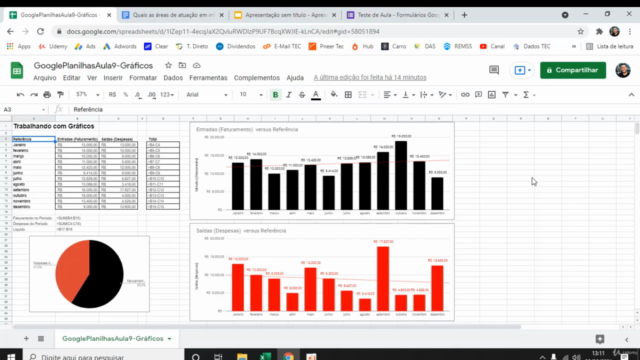Collapse the toolbar with the chevron
This screenshot has width=640, height=360.
point(631,95)
